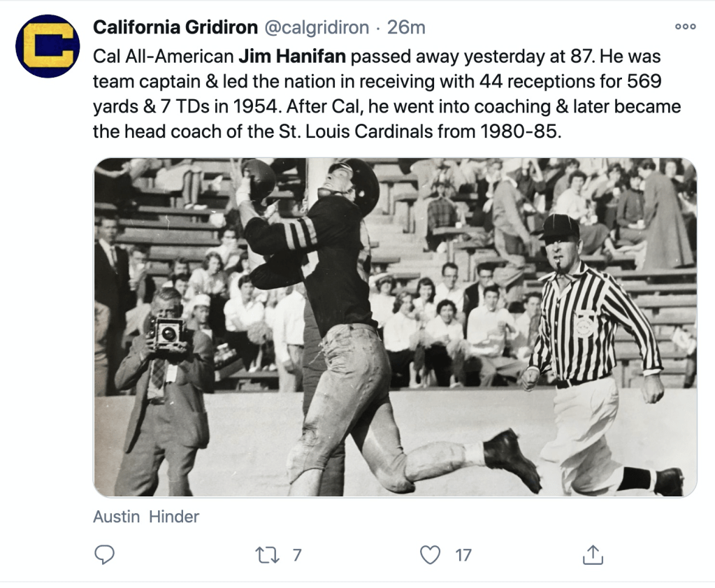Open the California Gridiron profile avatar

tap(48, 45)
